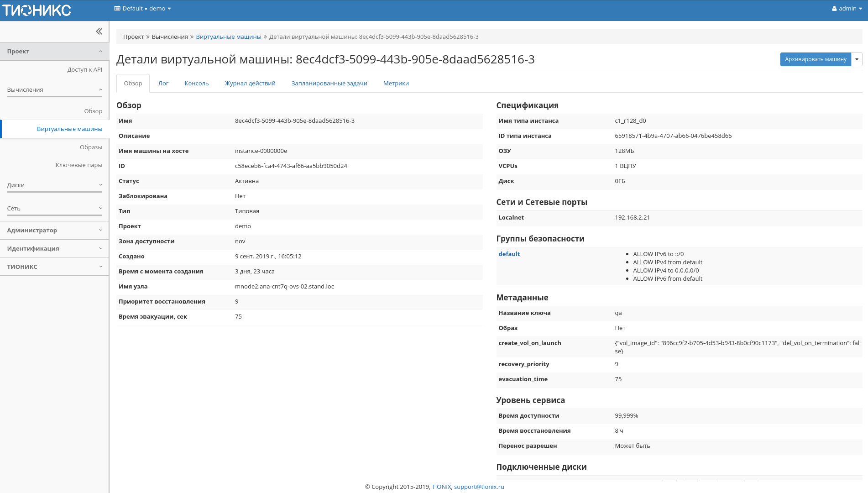Open the arrow next to Архивировать машину
Screen dimensions: 868x493
coord(857,59)
